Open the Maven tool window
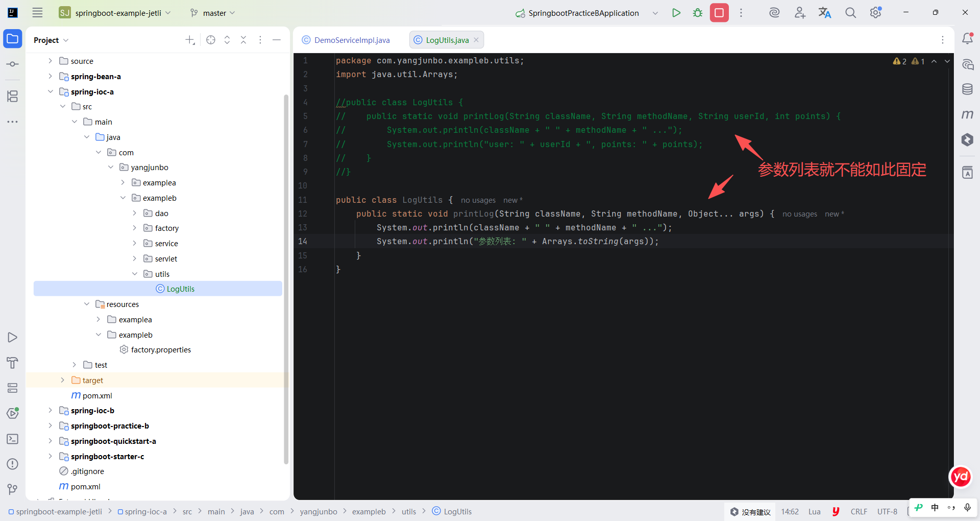 click(x=967, y=114)
